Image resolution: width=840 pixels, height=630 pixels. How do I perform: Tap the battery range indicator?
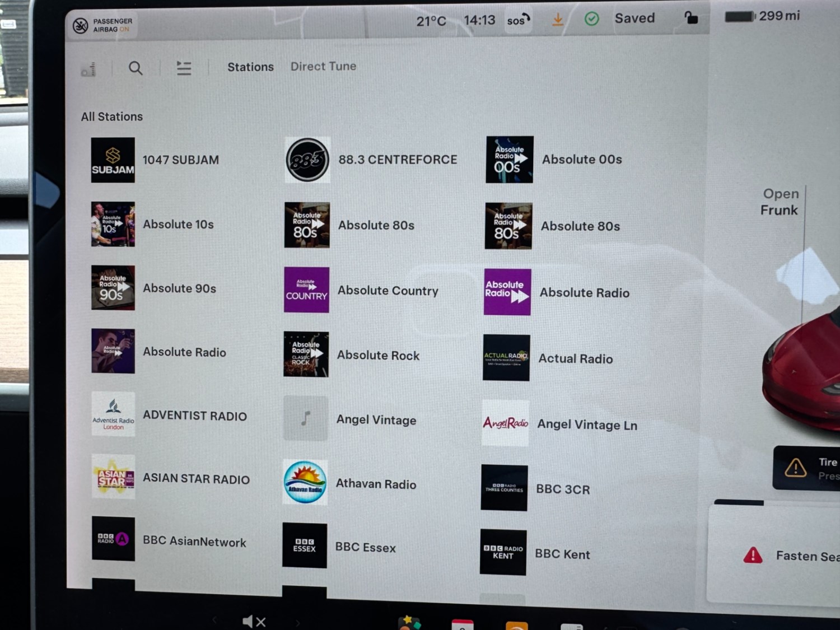(762, 16)
